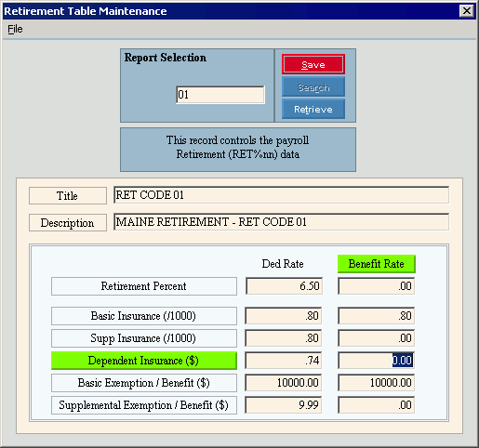Select Dependent Insurance Ded Rate field
The image size is (479, 448).
[x=284, y=361]
